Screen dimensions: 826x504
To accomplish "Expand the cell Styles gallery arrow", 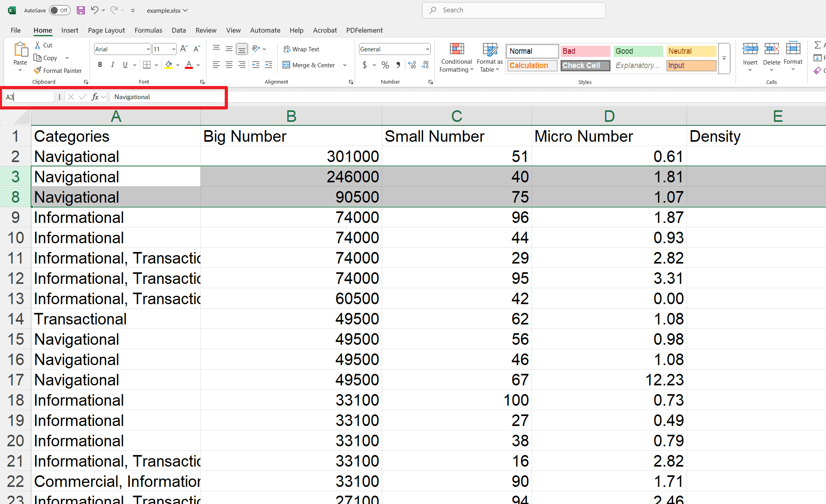I will click(x=724, y=58).
